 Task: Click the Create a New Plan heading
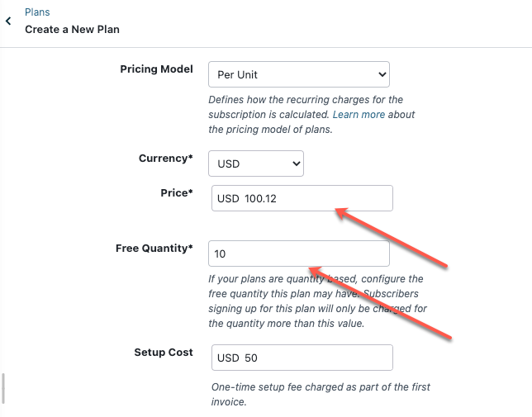click(72, 29)
